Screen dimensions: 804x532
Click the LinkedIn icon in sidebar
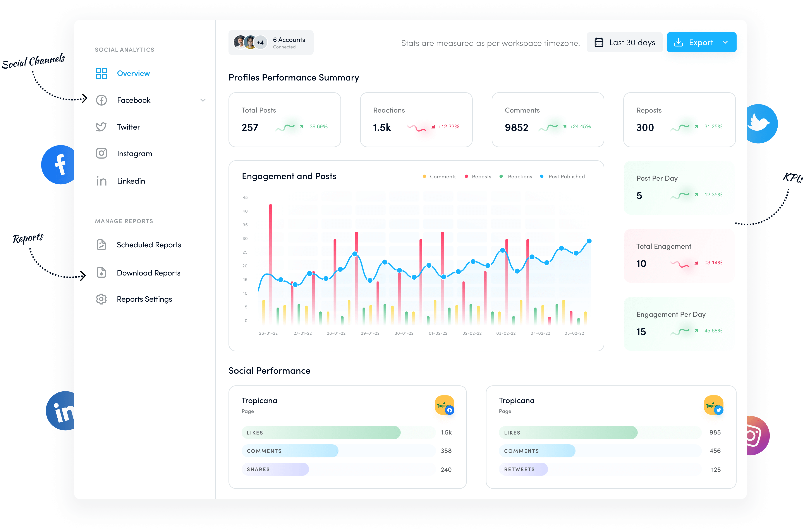[101, 181]
